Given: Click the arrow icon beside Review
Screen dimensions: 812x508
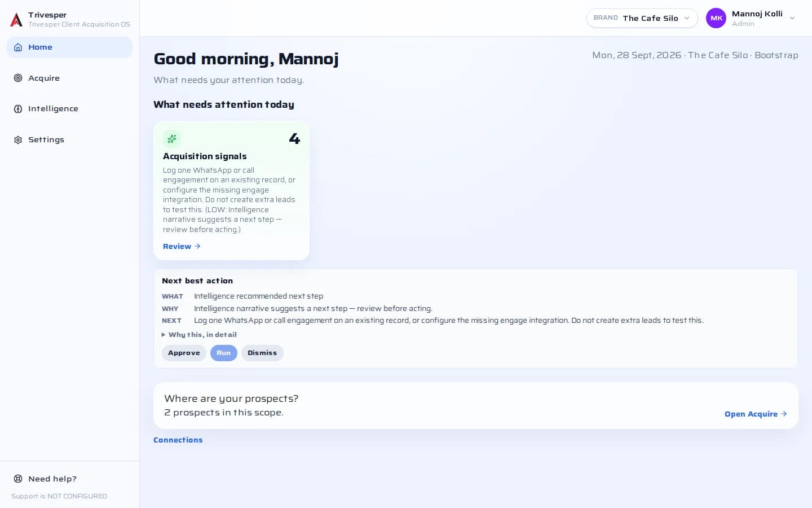Looking at the screenshot, I should pyautogui.click(x=197, y=247).
